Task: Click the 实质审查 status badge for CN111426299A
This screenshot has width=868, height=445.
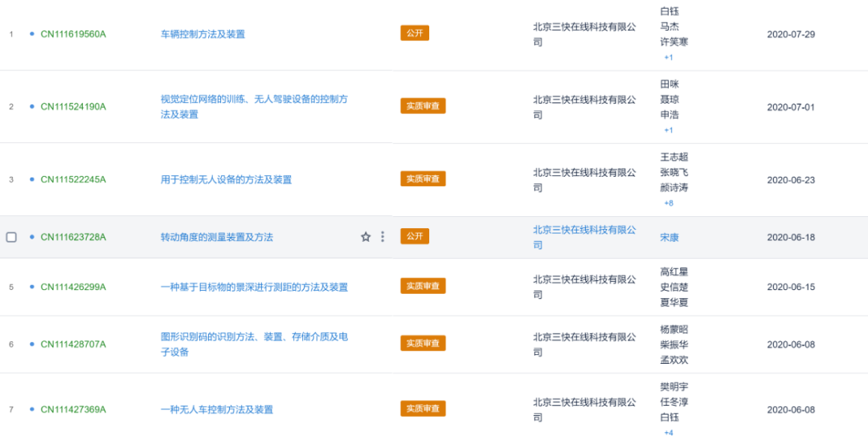Action: [x=423, y=286]
